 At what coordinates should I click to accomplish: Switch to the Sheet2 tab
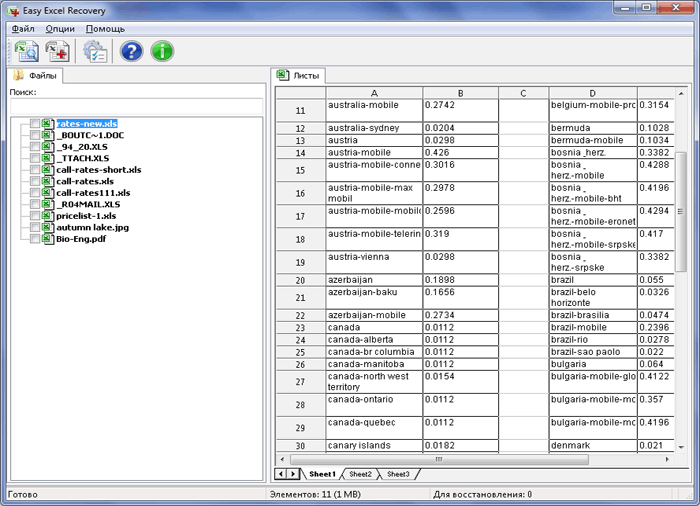pyautogui.click(x=360, y=474)
